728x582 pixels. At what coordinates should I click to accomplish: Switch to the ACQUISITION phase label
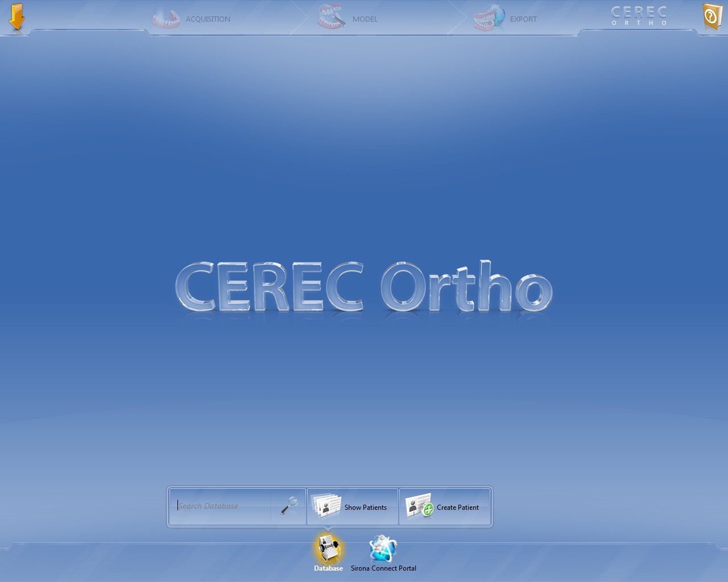click(208, 19)
